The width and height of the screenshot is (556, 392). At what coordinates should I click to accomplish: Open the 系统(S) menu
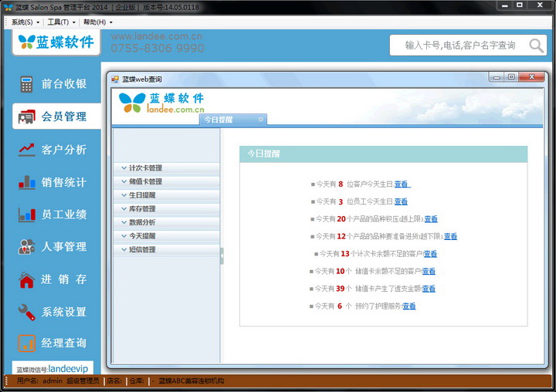click(25, 22)
